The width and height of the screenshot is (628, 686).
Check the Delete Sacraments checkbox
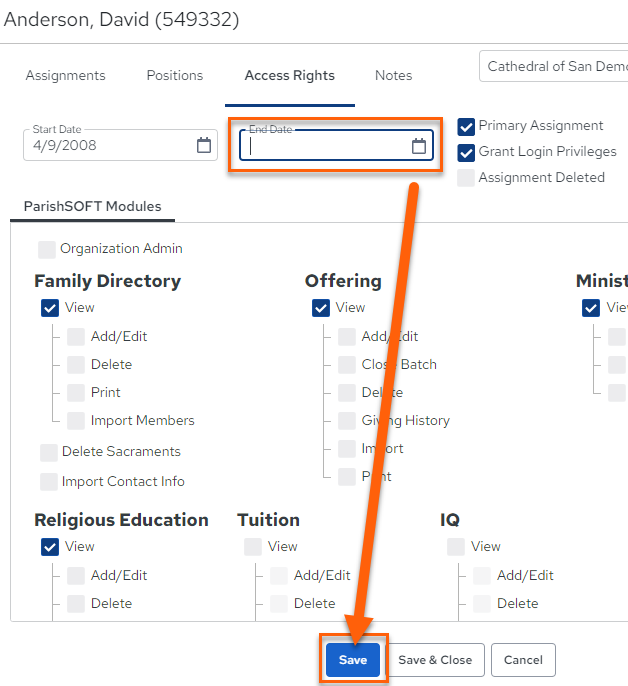coord(49,452)
